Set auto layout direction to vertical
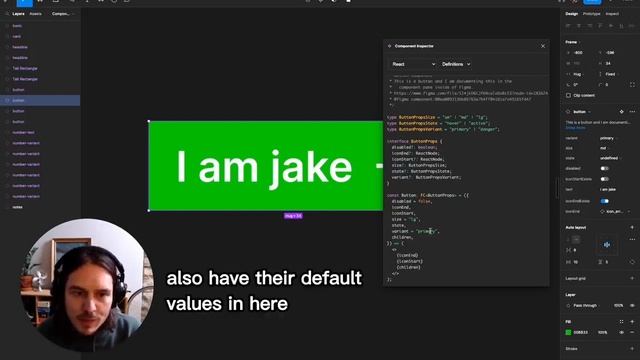The height and width of the screenshot is (360, 640). pos(568,240)
